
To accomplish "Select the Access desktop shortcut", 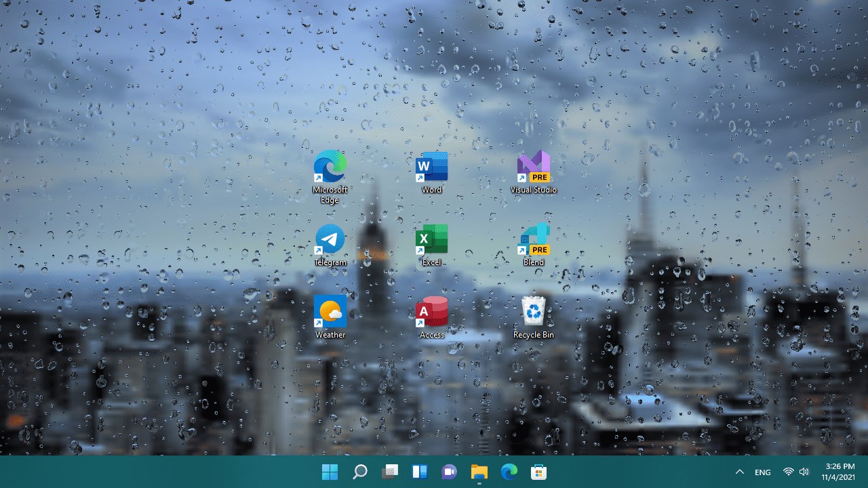I will point(432,317).
